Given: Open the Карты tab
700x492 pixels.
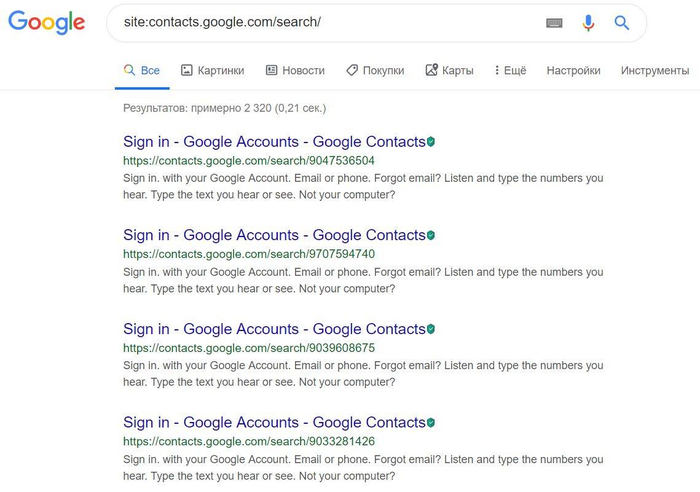Looking at the screenshot, I should (449, 71).
